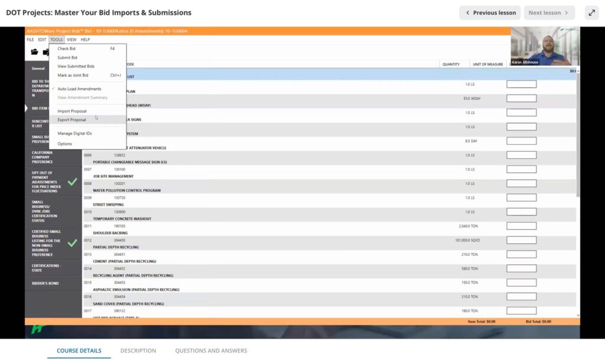Click the fullscreen expand arrows icon
Screen dimensions: 605x364
click(x=591, y=12)
